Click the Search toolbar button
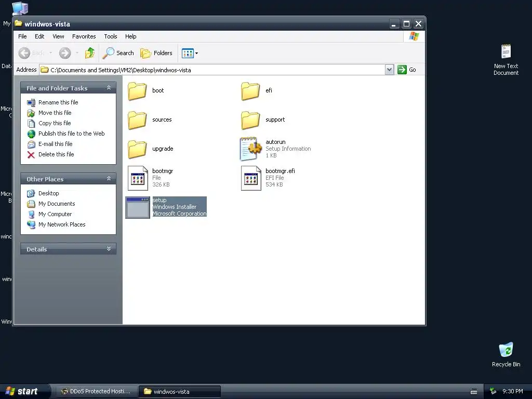Screen dimensions: 532x399 tap(118, 53)
